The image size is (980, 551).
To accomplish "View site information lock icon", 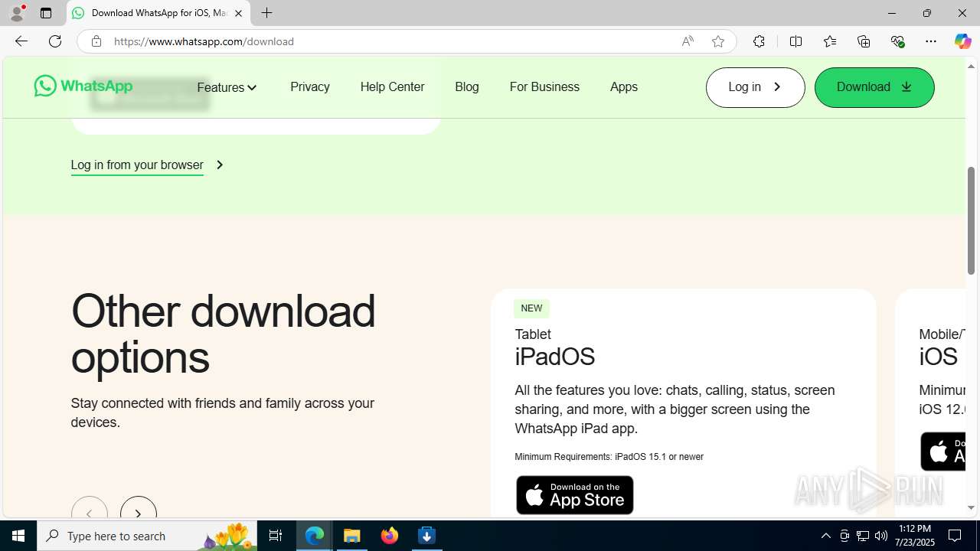I will click(96, 41).
